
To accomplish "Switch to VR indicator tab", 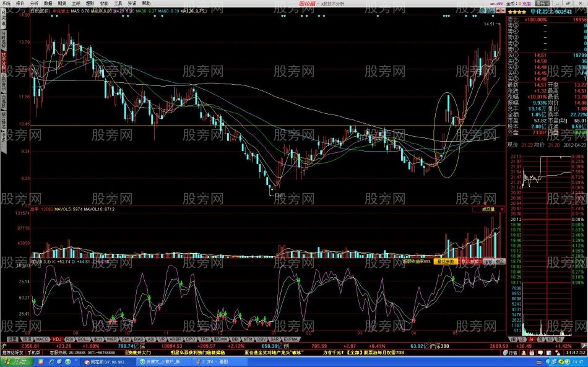I will 162,339.
